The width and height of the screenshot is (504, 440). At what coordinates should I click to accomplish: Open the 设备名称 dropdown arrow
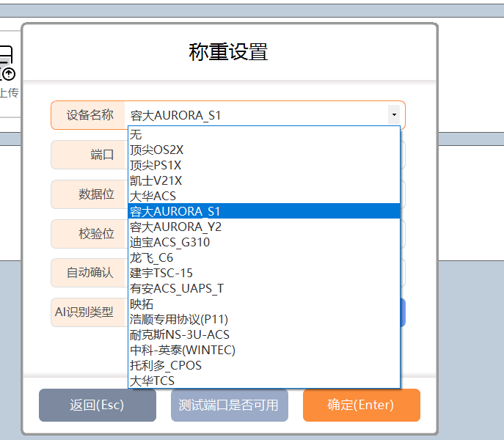click(x=394, y=114)
